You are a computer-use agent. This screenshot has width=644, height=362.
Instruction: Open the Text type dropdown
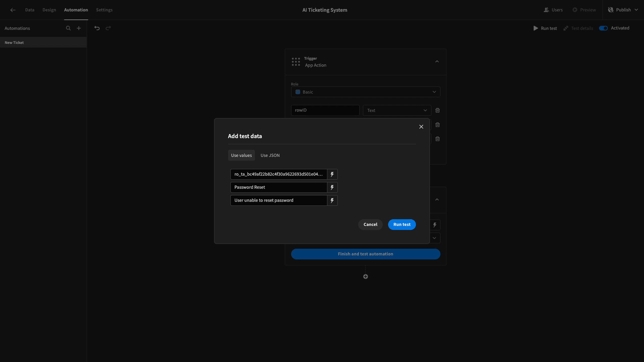[x=397, y=110]
